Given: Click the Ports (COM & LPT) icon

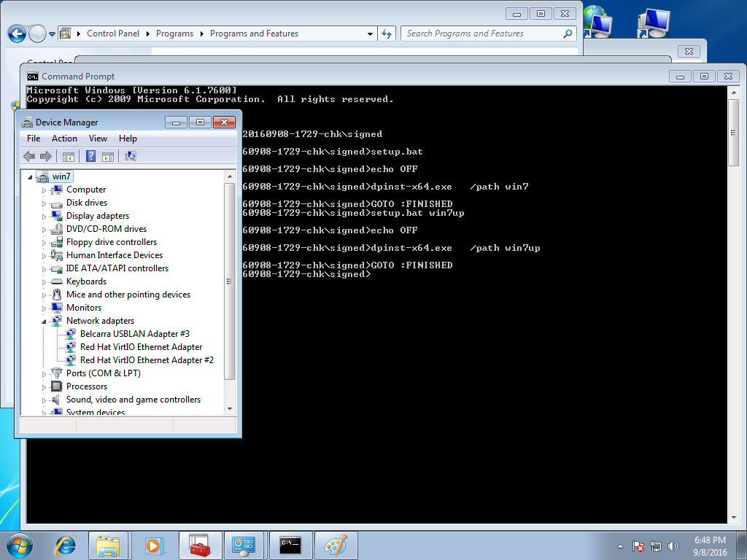Looking at the screenshot, I should click(57, 373).
